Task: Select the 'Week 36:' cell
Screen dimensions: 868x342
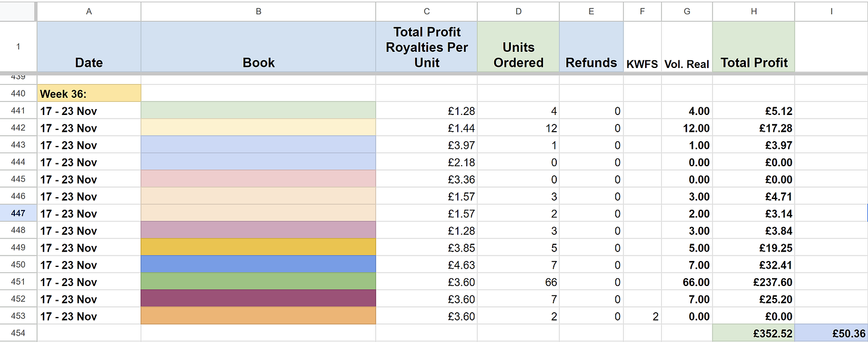Action: [x=89, y=94]
